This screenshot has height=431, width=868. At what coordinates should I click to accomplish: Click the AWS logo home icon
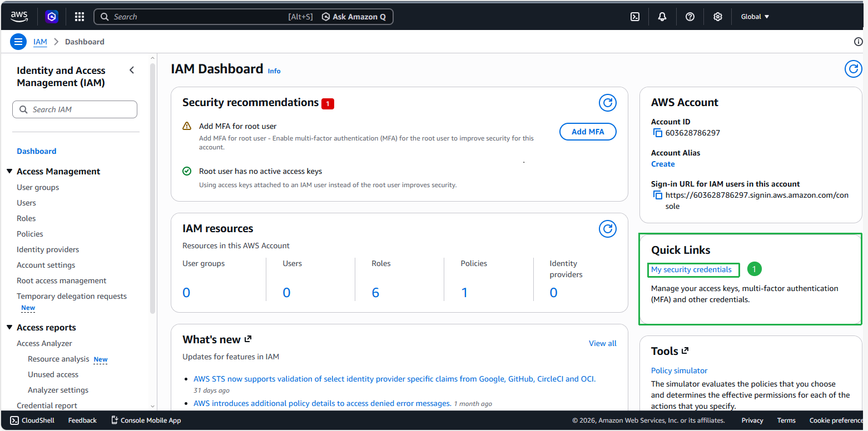(x=19, y=17)
